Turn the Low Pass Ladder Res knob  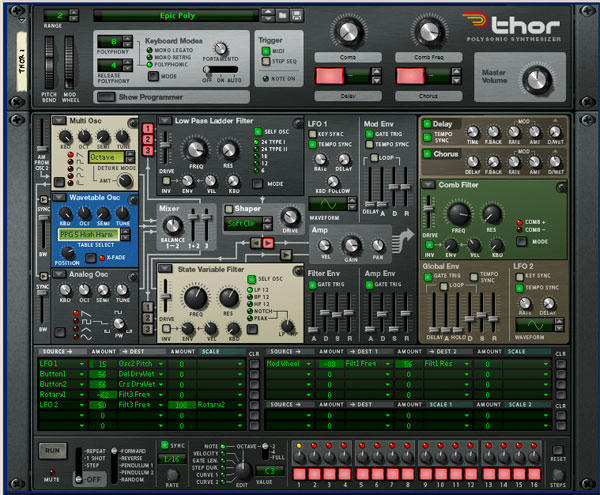(x=228, y=150)
